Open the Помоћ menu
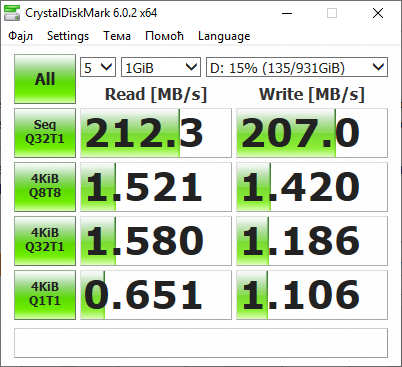402x367 pixels. tap(164, 36)
